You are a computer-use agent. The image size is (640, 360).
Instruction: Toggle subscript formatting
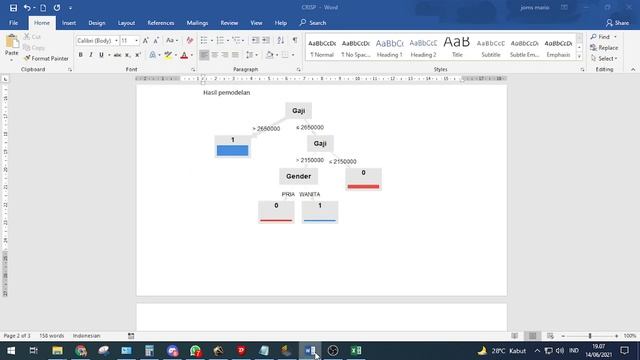click(x=127, y=55)
